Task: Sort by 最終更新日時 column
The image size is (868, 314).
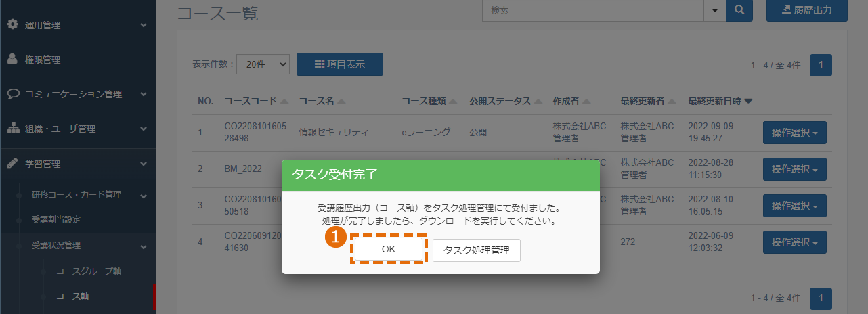Action: coord(720,101)
